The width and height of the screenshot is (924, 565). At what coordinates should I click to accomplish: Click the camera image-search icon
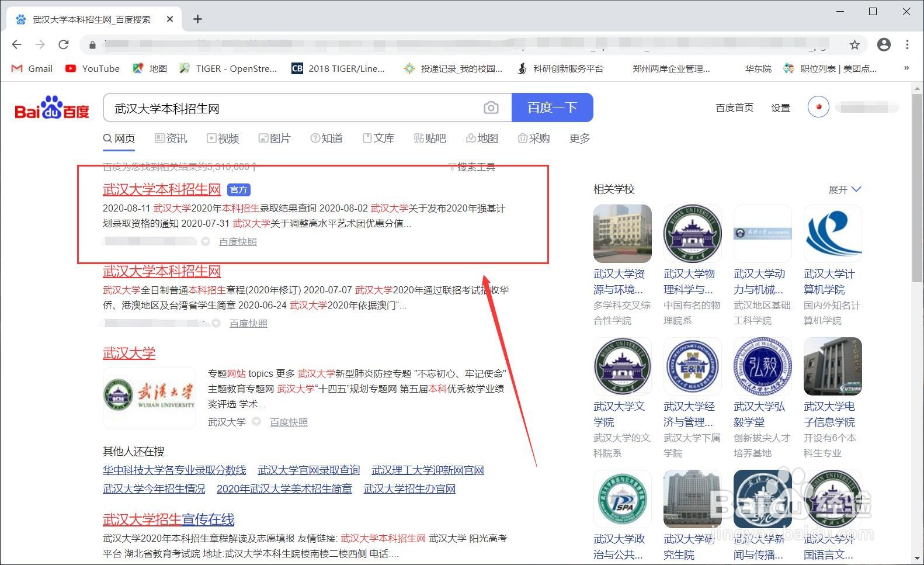(x=491, y=108)
